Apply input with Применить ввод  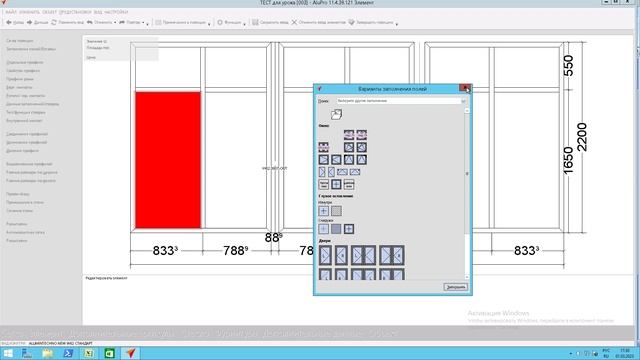67,22
